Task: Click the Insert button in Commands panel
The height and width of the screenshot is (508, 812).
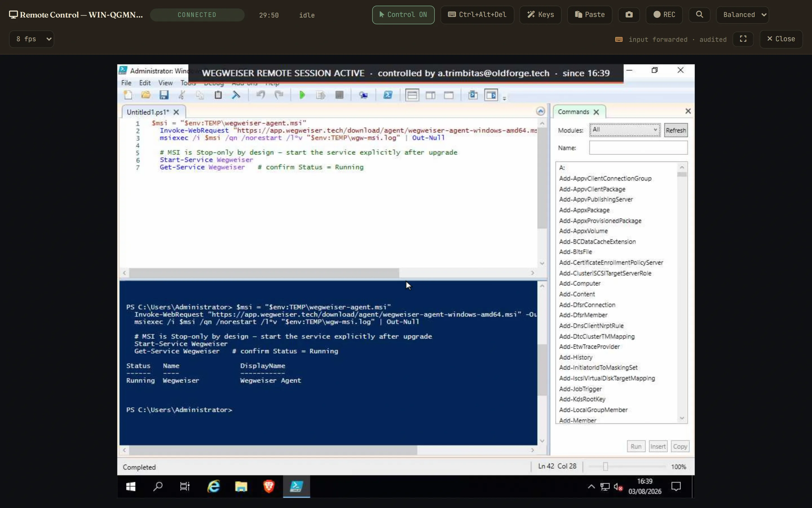Action: coord(658,446)
